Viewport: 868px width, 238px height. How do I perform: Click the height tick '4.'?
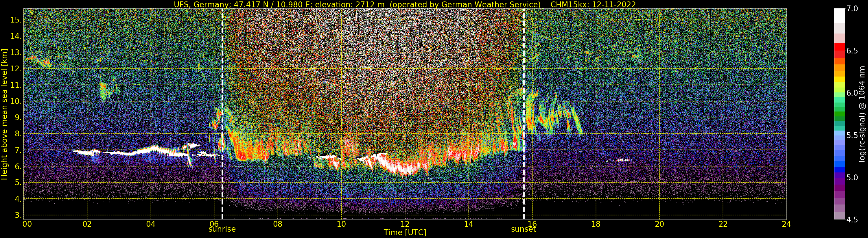tap(19, 199)
